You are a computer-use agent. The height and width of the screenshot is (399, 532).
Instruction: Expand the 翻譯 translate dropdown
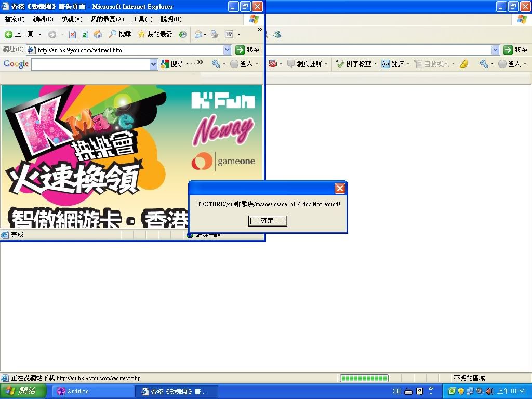[408, 64]
